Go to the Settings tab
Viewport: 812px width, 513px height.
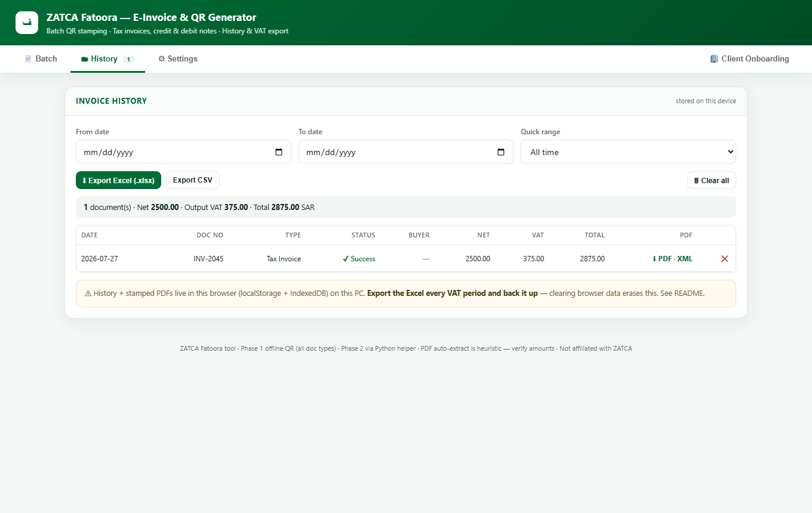[178, 59]
